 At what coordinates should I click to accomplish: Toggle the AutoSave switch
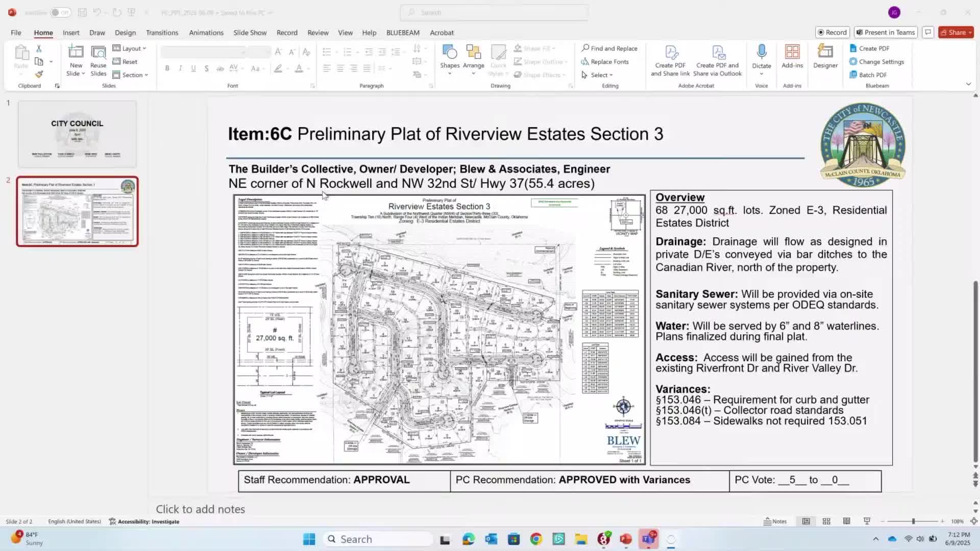pos(60,12)
